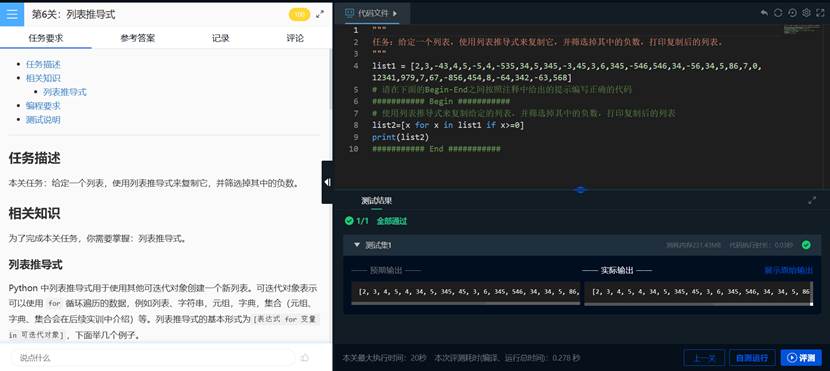Viewport: 830px width, 371px height.
Task: Click the Begin marker comment on line 6
Action: pyautogui.click(x=441, y=102)
